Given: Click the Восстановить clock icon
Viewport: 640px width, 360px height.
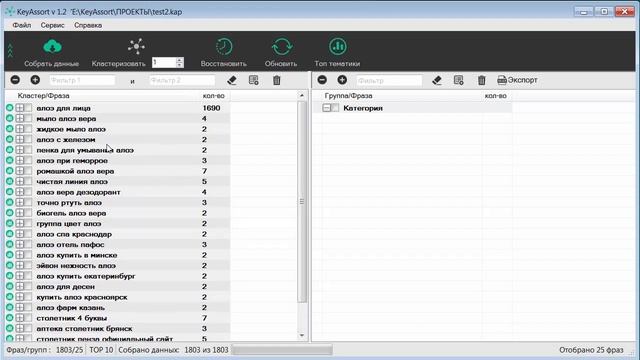Looking at the screenshot, I should tap(224, 47).
